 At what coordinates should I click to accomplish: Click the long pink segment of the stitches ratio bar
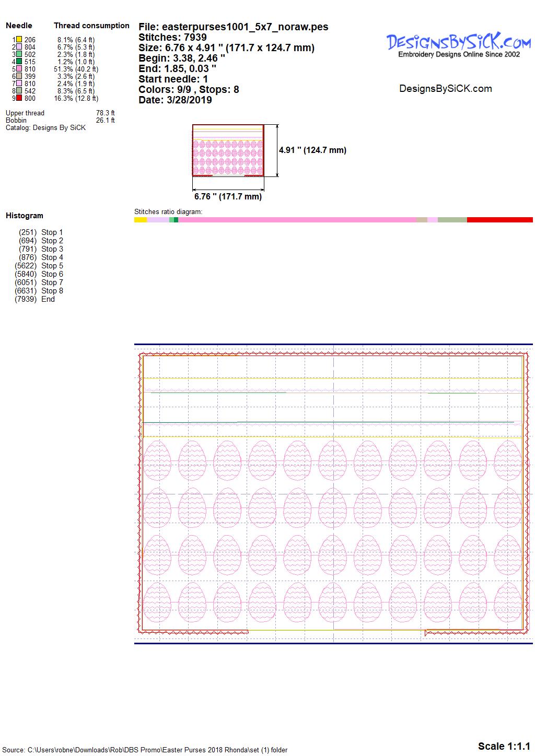[x=297, y=220]
